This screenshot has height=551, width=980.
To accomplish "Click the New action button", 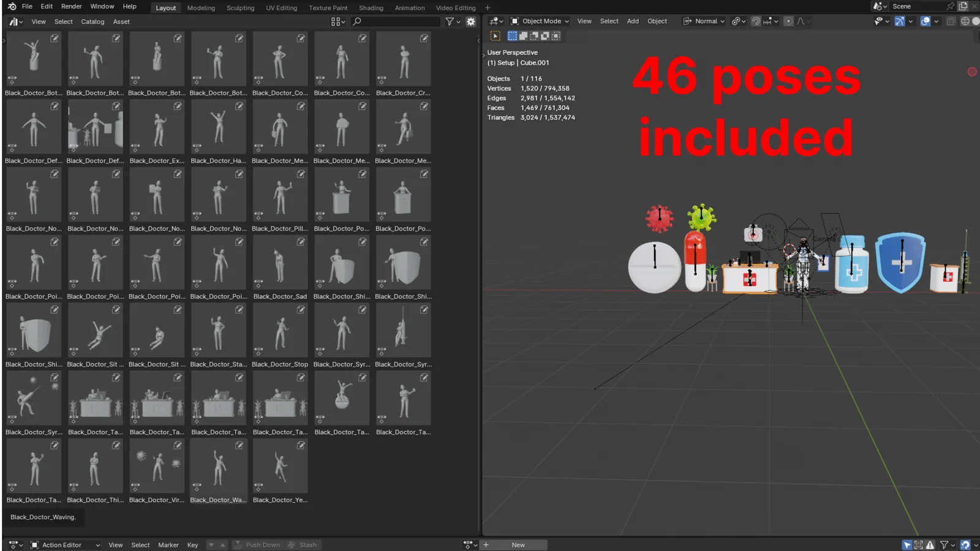I will (x=518, y=545).
